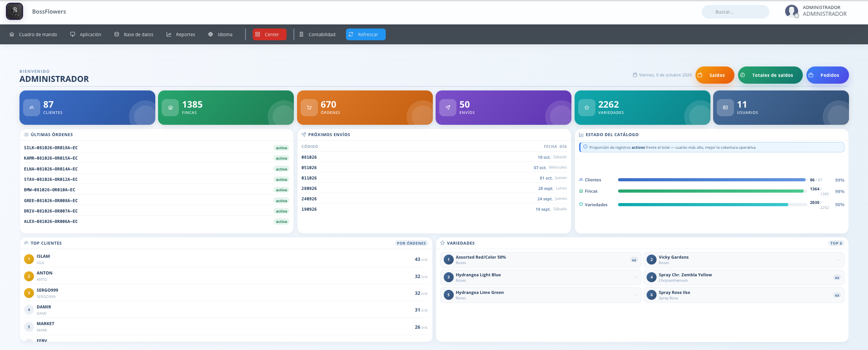Image resolution: width=868 pixels, height=350 pixels.
Task: Select shipment code 081026
Action: coord(309,157)
